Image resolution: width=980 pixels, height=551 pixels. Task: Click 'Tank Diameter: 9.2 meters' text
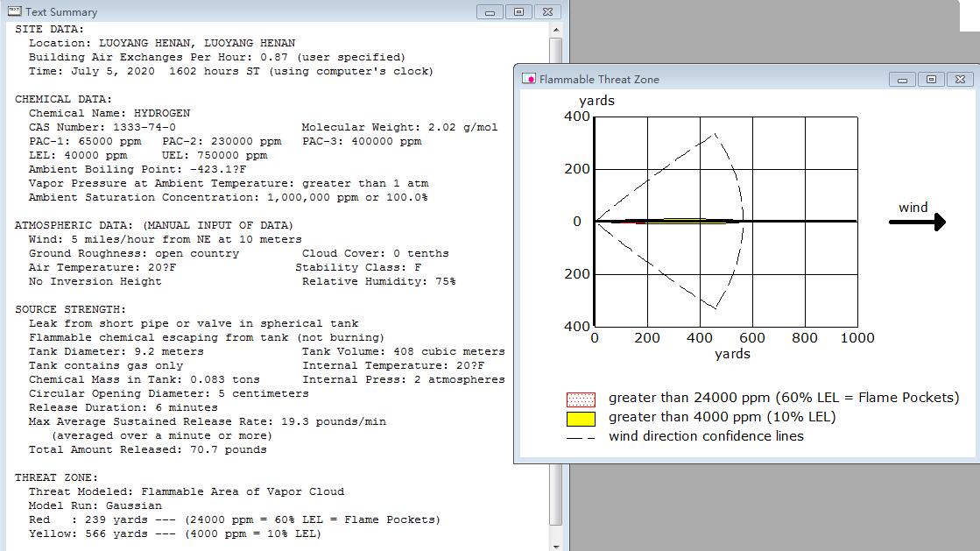(x=116, y=351)
